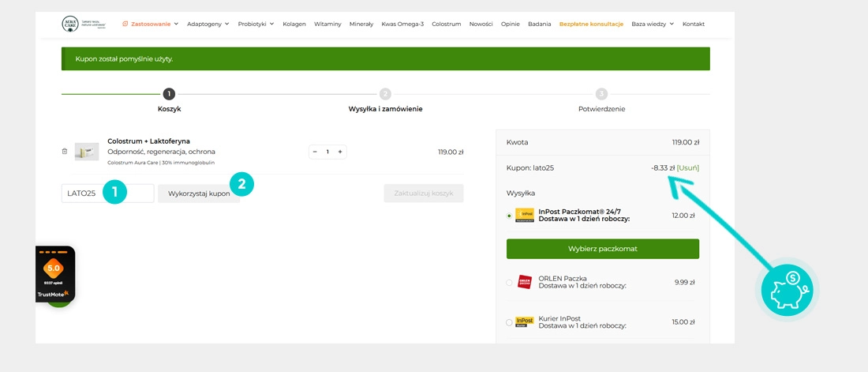Remove product using the trash icon
868x372 pixels.
tap(65, 152)
